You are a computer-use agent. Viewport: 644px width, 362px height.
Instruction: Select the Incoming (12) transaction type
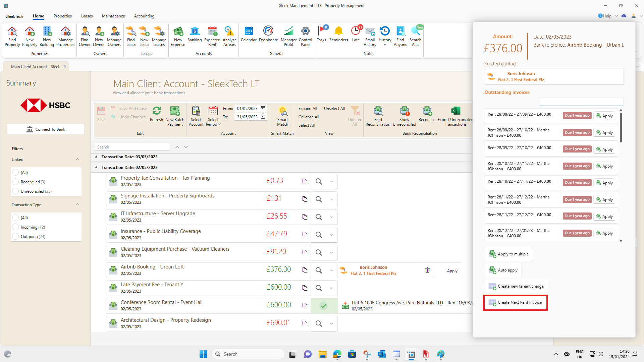tap(15, 227)
